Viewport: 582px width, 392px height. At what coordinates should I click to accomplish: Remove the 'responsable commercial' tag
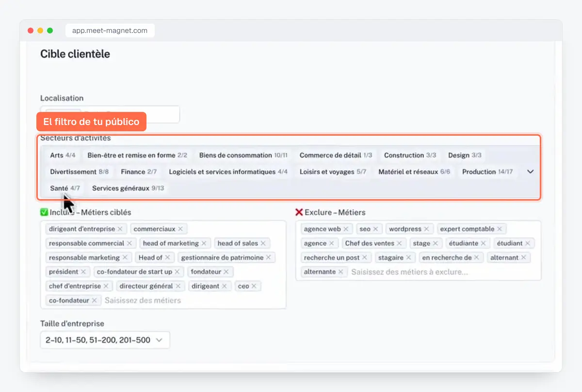(129, 243)
